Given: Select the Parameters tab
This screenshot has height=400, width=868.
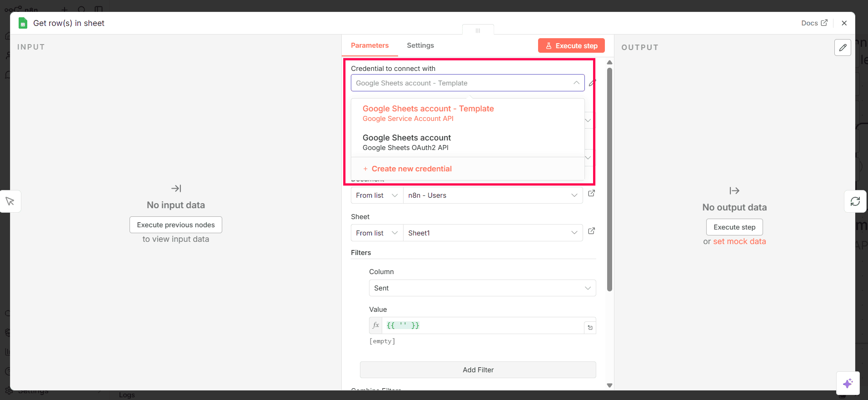Looking at the screenshot, I should click(x=369, y=45).
